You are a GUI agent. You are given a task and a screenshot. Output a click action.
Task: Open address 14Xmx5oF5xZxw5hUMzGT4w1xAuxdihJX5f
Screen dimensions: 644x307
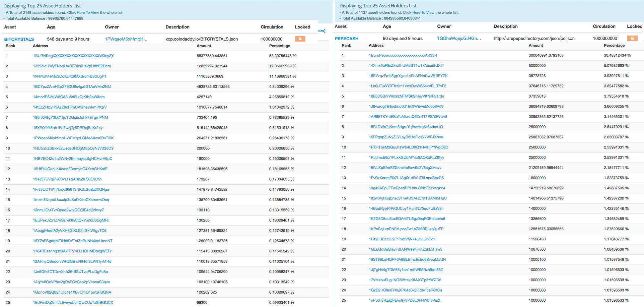(406, 65)
